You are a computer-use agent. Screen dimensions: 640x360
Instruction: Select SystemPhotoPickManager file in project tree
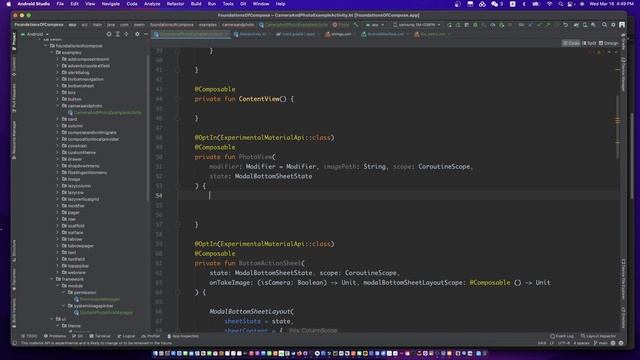point(103,313)
